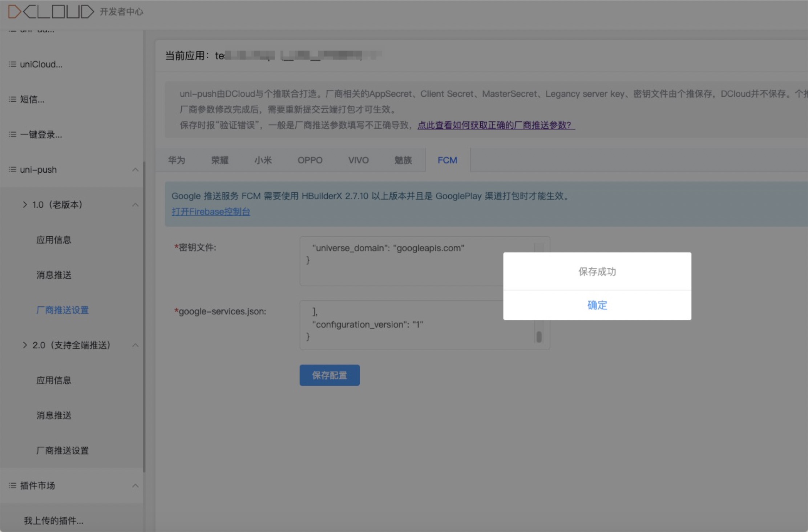Click list icon beside 一键登录 menu
Viewport: 808px width, 532px height.
pyautogui.click(x=12, y=134)
